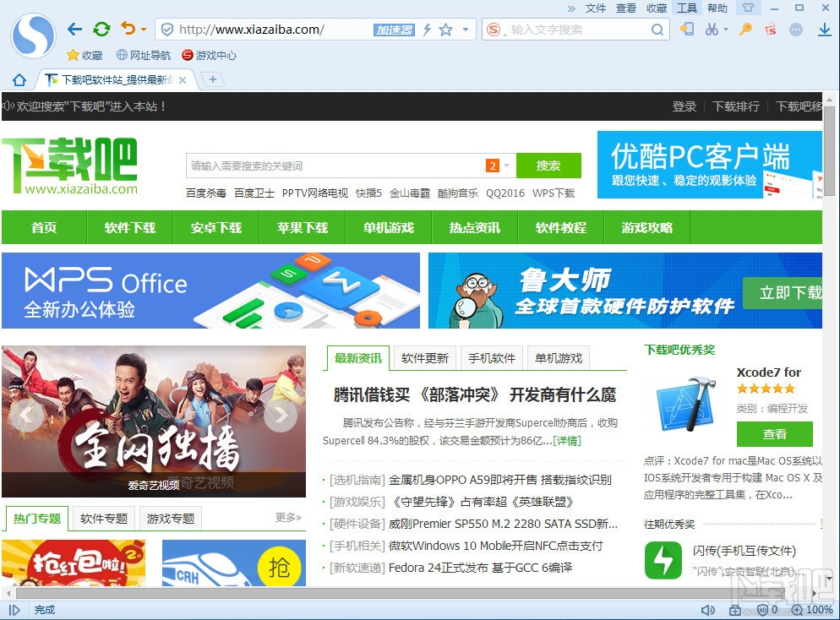
Task: Click the green 搜索 button
Action: pyautogui.click(x=548, y=166)
